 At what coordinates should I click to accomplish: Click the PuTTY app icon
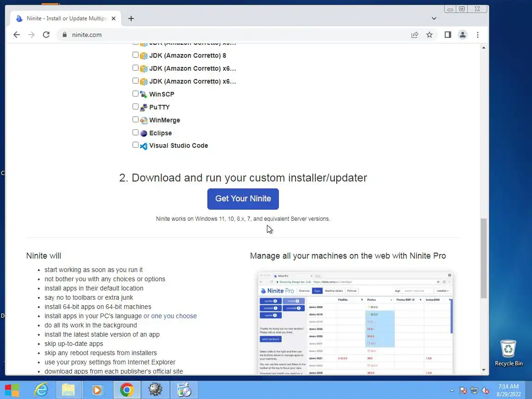[x=144, y=107]
